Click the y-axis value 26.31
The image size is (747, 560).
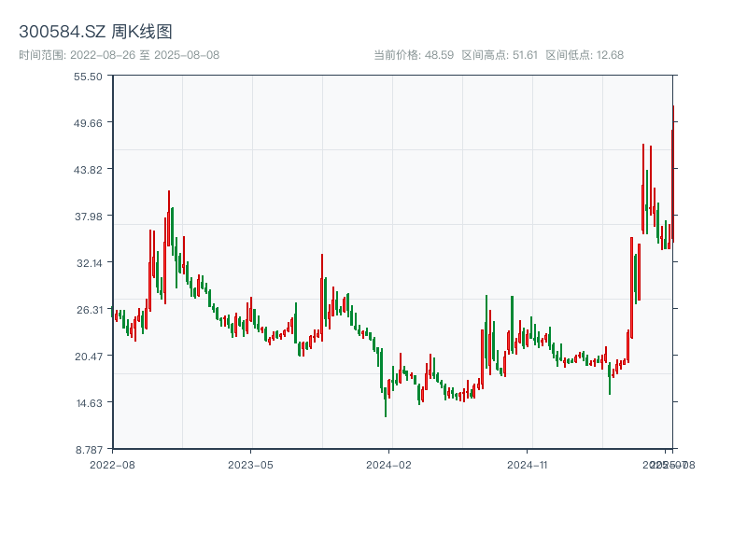90,310
